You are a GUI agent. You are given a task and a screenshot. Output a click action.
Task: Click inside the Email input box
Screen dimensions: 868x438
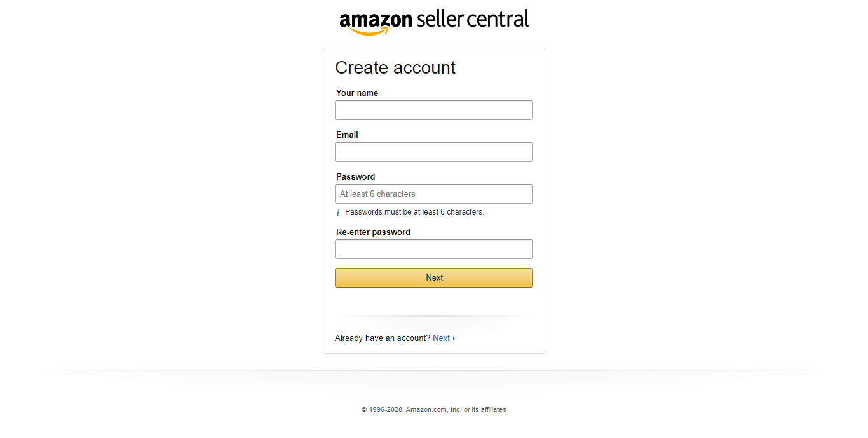pyautogui.click(x=434, y=152)
